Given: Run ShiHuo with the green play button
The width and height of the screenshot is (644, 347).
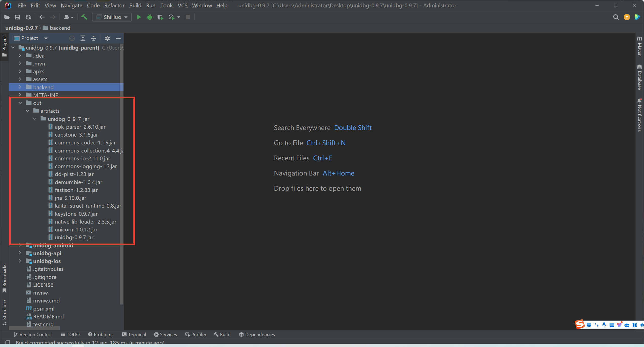Looking at the screenshot, I should coord(139,17).
